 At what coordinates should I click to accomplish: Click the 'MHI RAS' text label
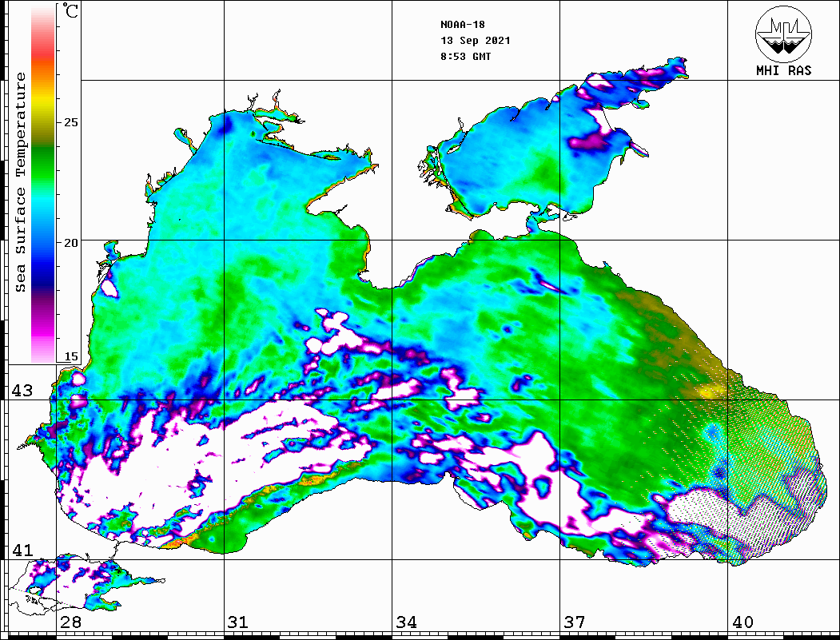tap(783, 70)
